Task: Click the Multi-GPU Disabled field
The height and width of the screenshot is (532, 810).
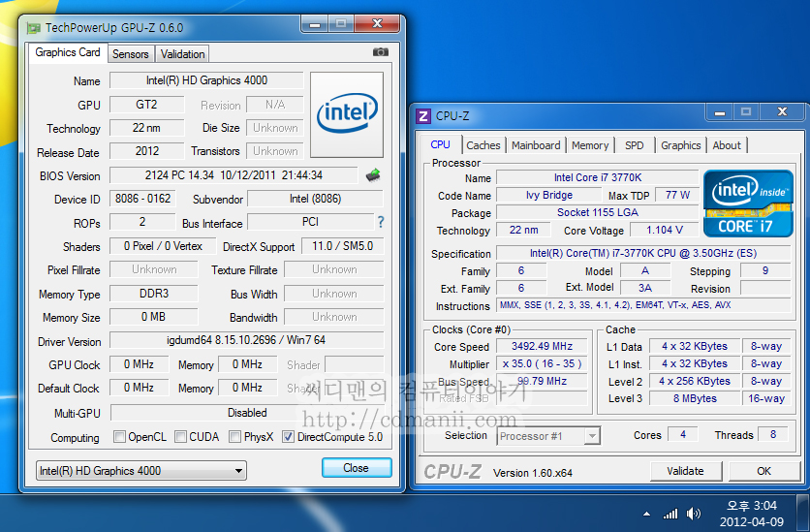Action: point(247,413)
